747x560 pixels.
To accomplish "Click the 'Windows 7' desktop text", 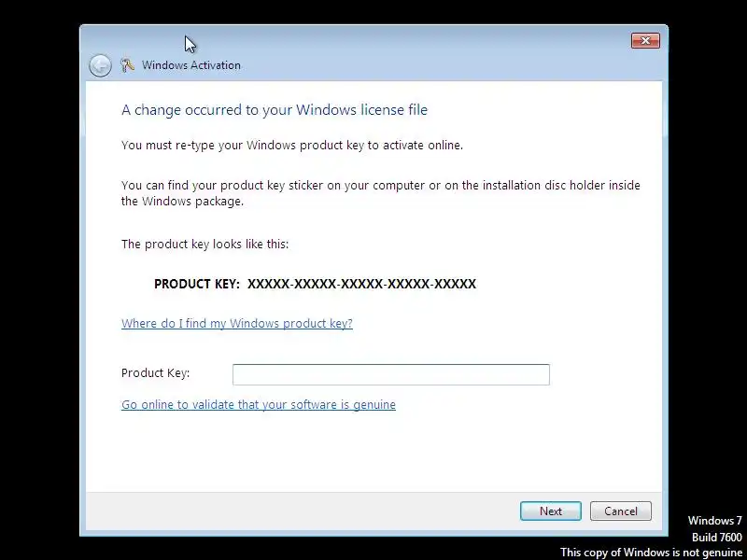I will click(x=714, y=521).
